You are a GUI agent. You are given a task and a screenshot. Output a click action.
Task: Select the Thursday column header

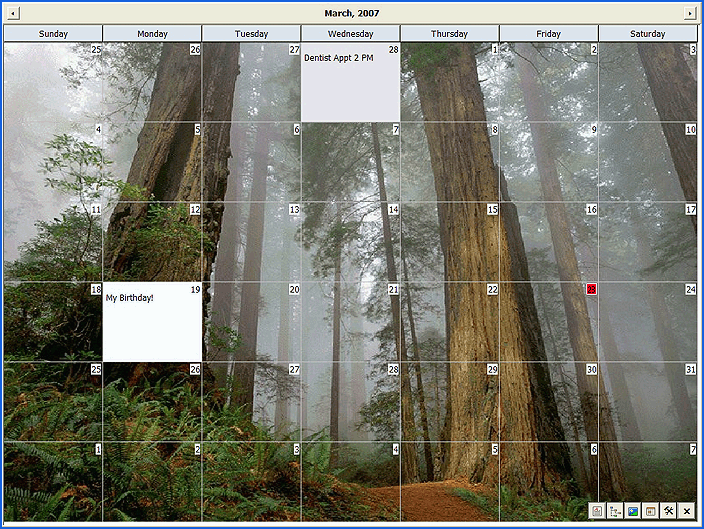[x=449, y=34]
